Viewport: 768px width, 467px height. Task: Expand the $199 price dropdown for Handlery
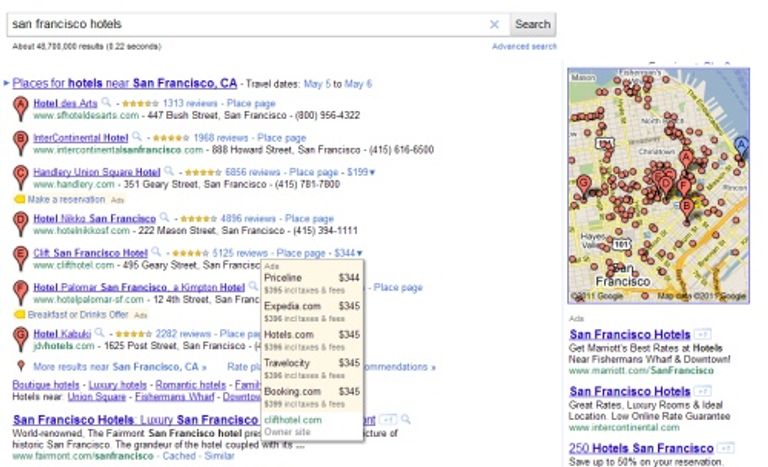coord(361,172)
